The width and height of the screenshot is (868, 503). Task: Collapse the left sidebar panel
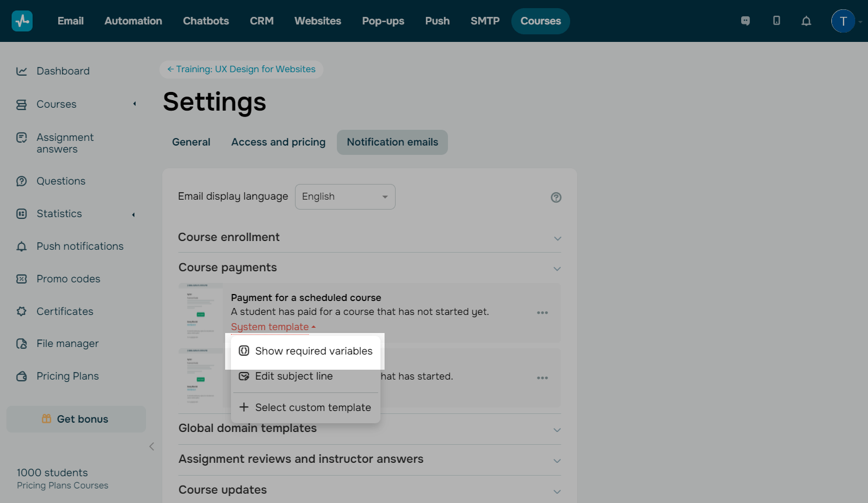click(151, 447)
